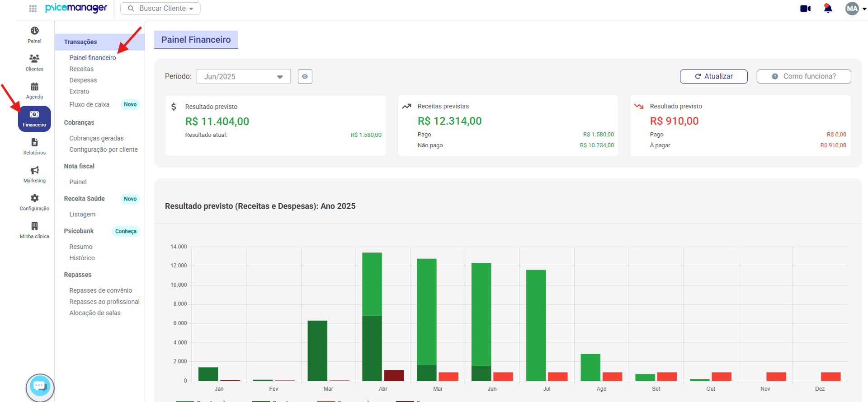Viewport: 868px width, 402px height.
Task: Click the R$ 11.404,00 result value
Action: pos(217,122)
